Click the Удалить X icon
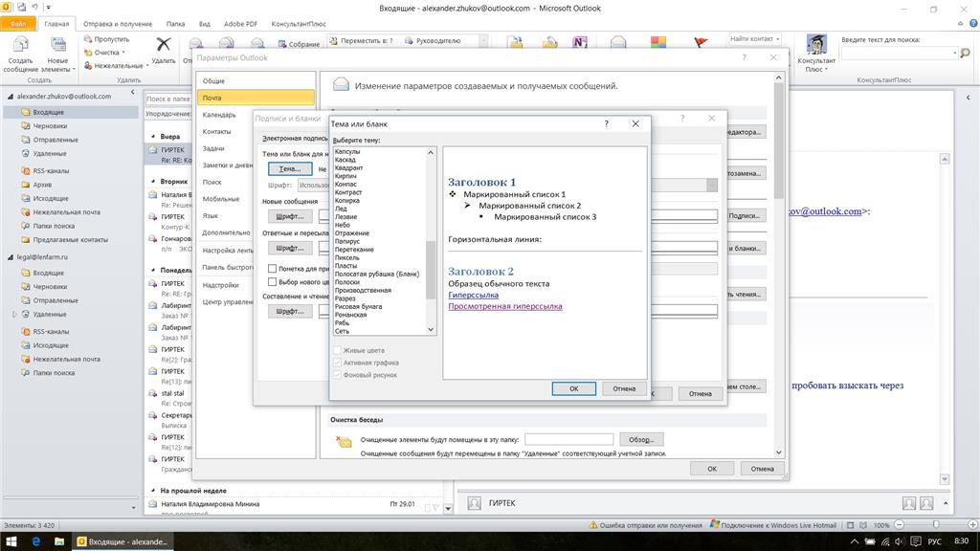980x551 pixels. [x=163, y=44]
